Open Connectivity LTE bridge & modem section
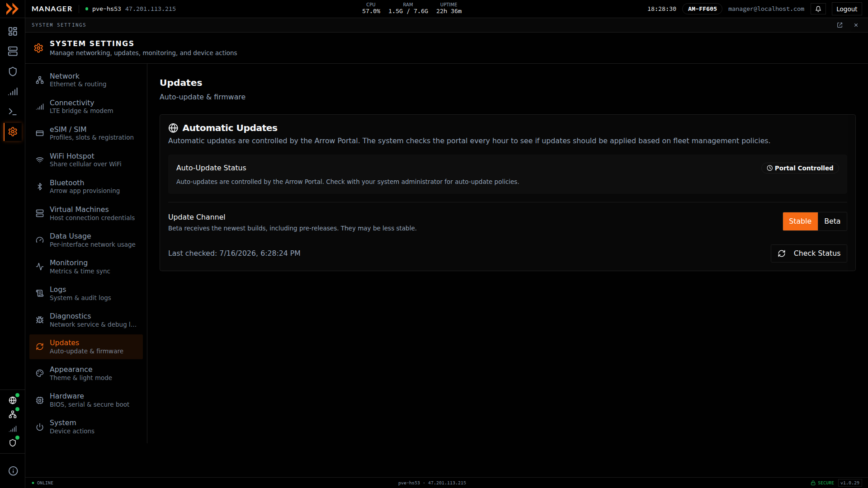The height and width of the screenshot is (488, 868). 86,107
